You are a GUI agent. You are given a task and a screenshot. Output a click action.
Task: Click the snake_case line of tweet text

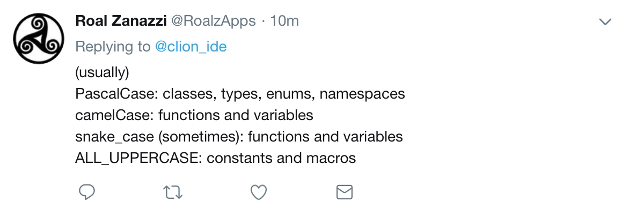pyautogui.click(x=239, y=137)
